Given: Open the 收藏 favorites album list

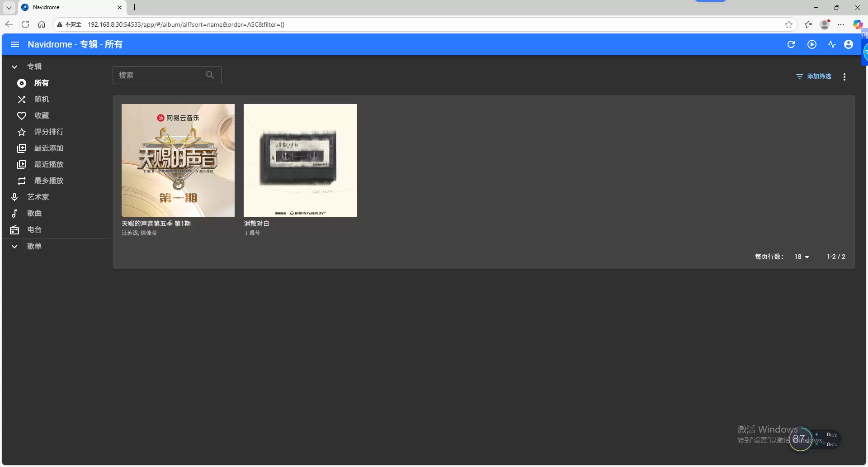Looking at the screenshot, I should click(x=41, y=116).
